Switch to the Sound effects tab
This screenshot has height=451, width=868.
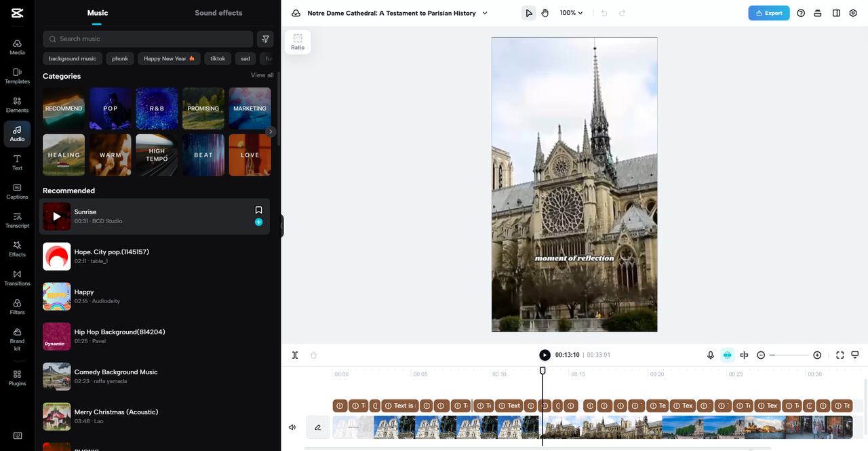coord(218,13)
